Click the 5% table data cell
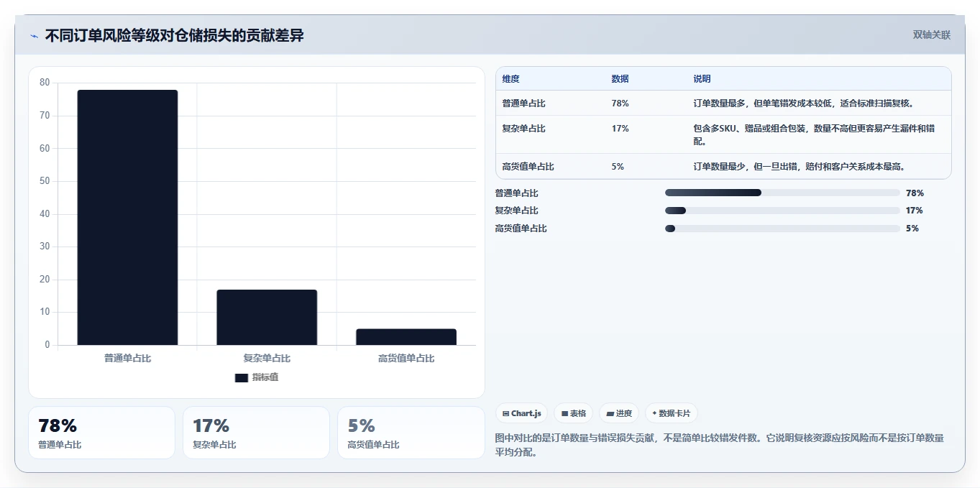 pyautogui.click(x=618, y=167)
